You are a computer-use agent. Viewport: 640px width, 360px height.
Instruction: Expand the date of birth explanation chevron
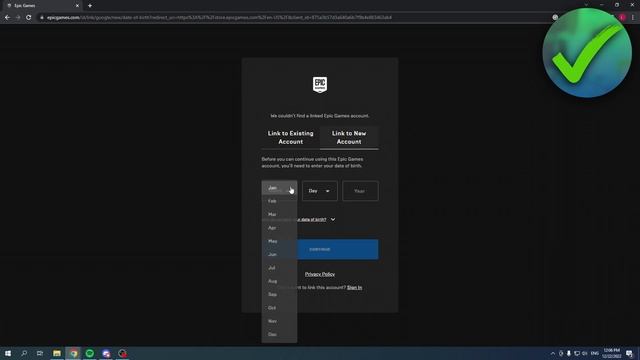pos(333,220)
